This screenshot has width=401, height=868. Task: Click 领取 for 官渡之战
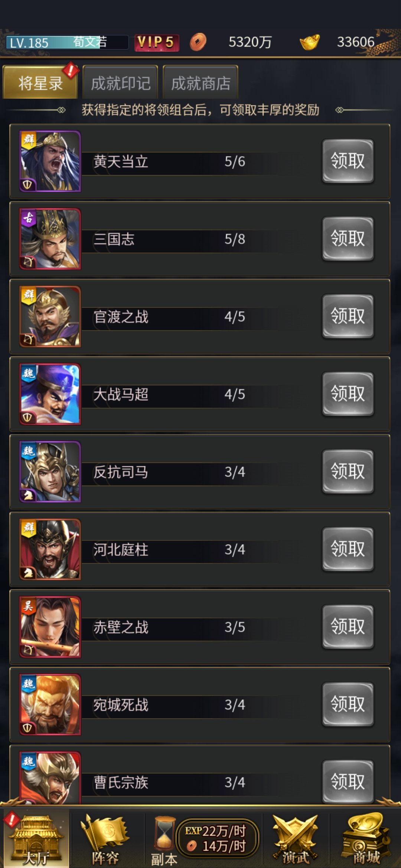tap(348, 316)
